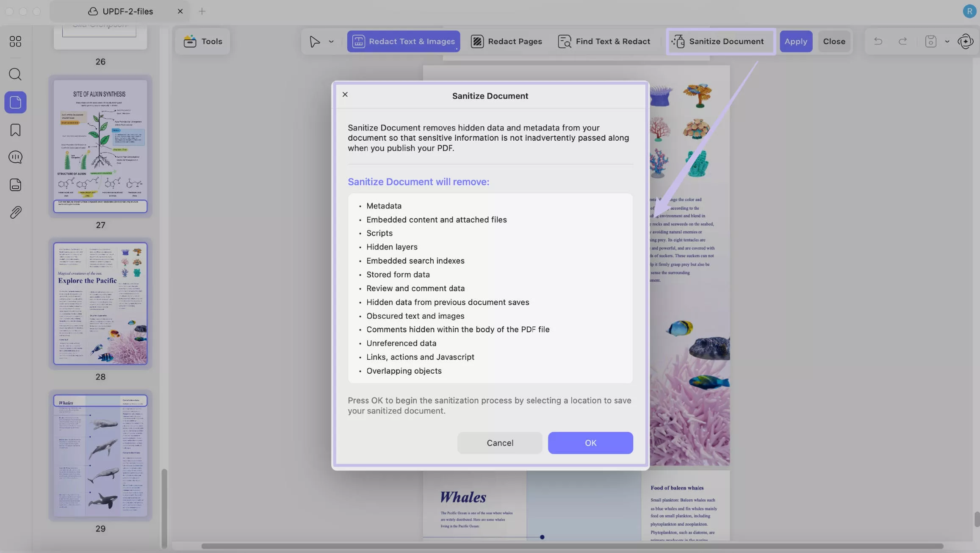This screenshot has width=980, height=553.
Task: Close the UPDF-2-files tab
Action: pyautogui.click(x=180, y=11)
